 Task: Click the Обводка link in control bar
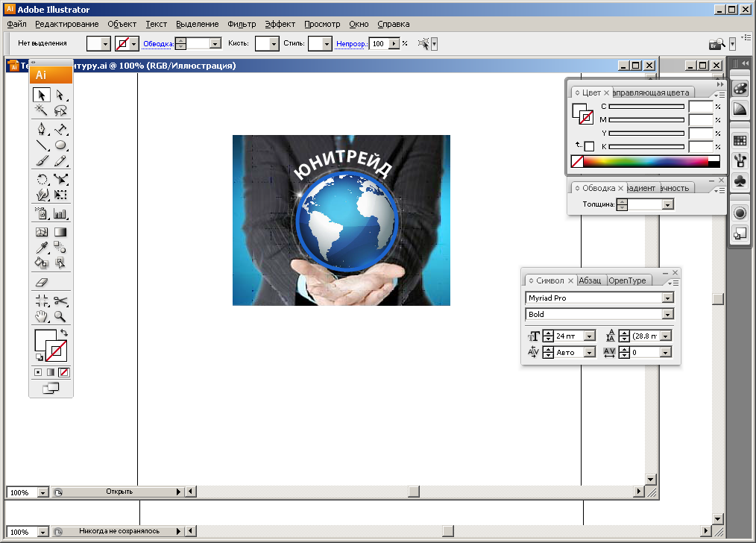pyautogui.click(x=158, y=43)
